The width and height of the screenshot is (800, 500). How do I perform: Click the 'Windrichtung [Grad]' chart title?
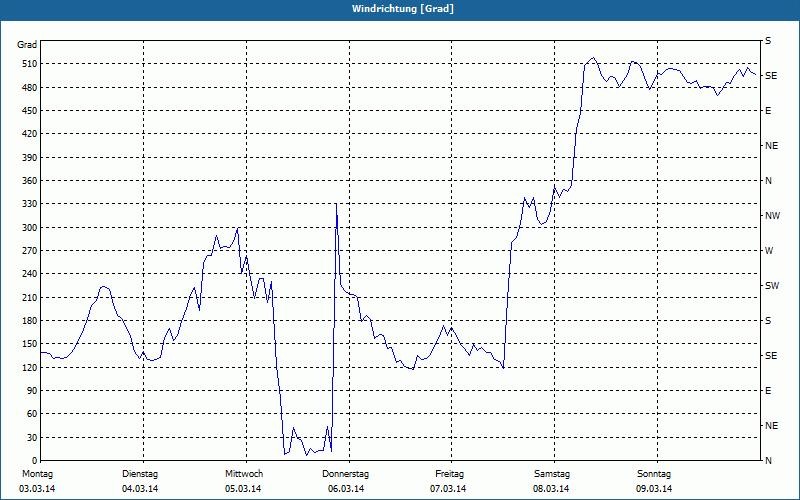pos(403,9)
